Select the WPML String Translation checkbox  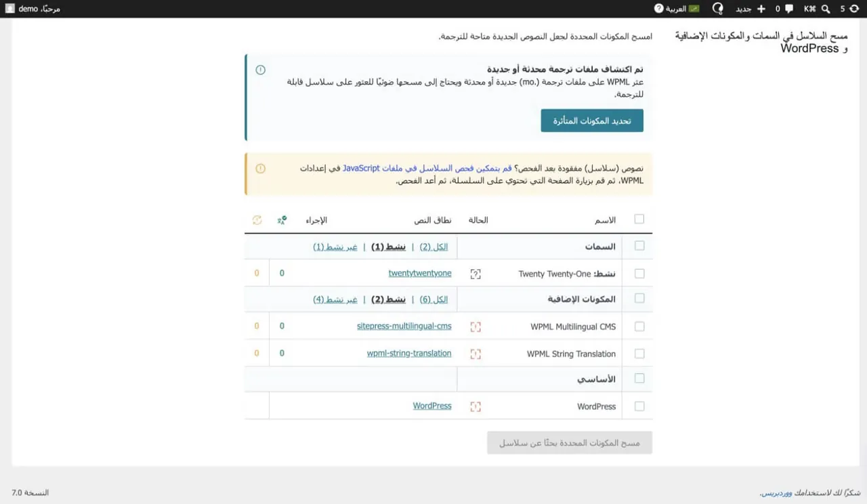(639, 354)
